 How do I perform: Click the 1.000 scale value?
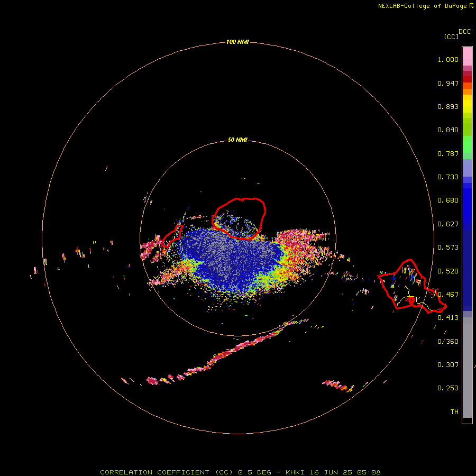(448, 59)
